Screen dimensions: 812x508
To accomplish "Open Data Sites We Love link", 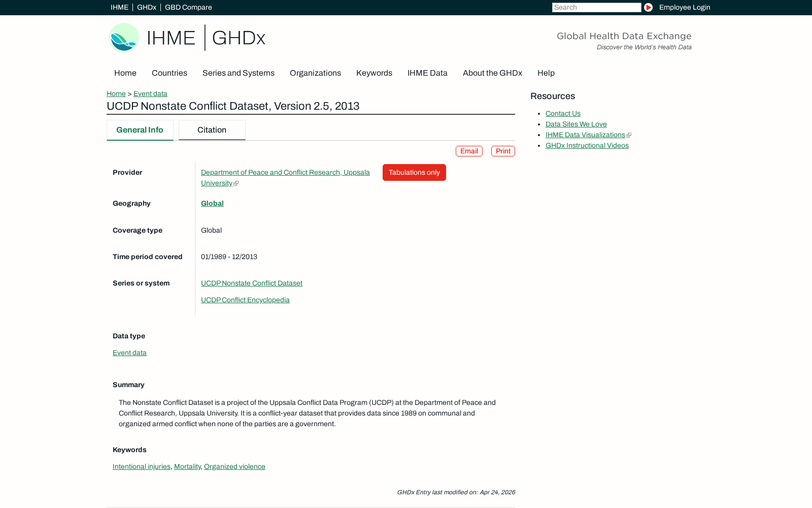I will [x=576, y=124].
